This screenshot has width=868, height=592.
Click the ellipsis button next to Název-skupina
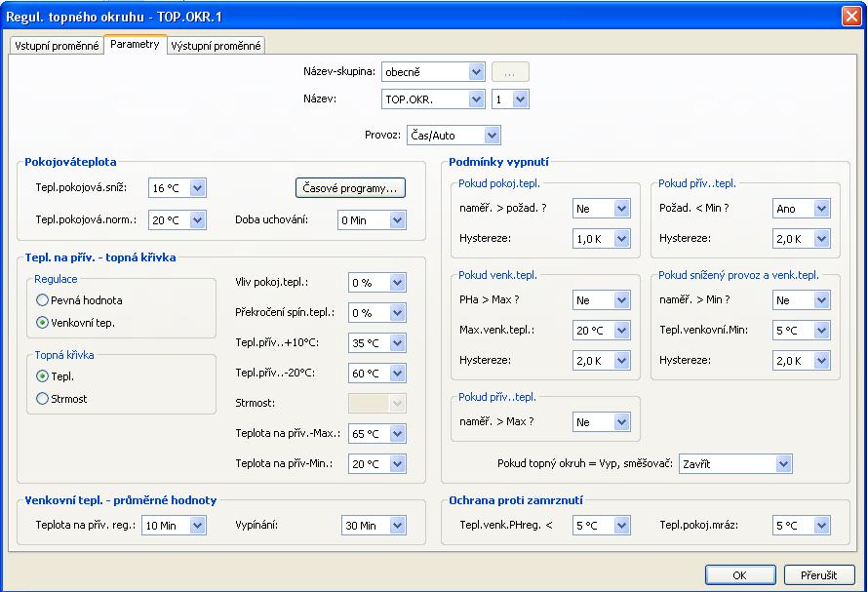510,72
